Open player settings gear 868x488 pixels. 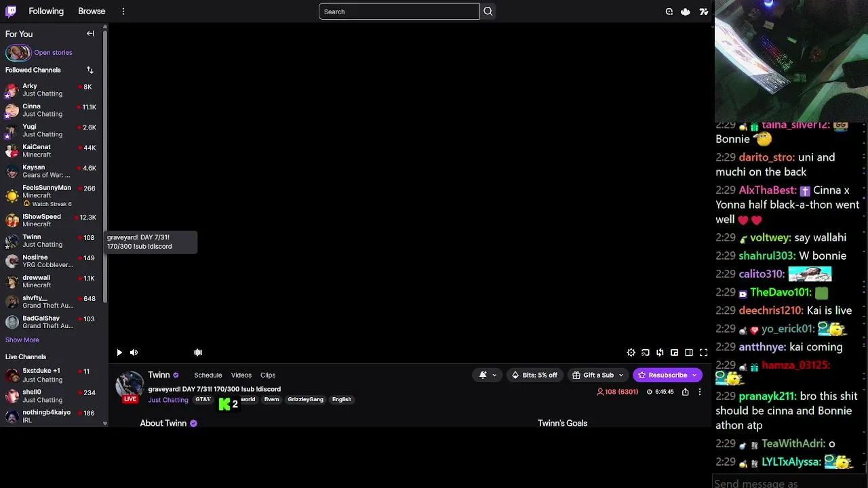tap(631, 352)
